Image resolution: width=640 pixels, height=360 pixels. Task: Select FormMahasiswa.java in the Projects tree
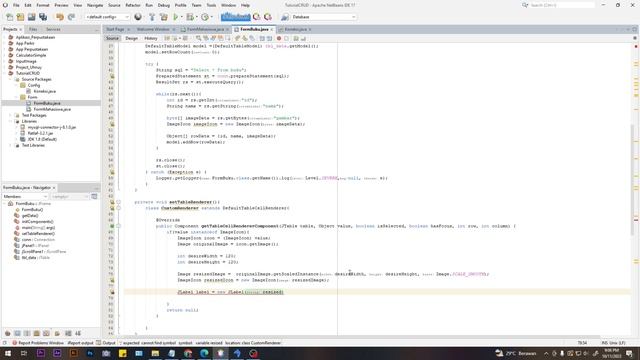point(52,109)
